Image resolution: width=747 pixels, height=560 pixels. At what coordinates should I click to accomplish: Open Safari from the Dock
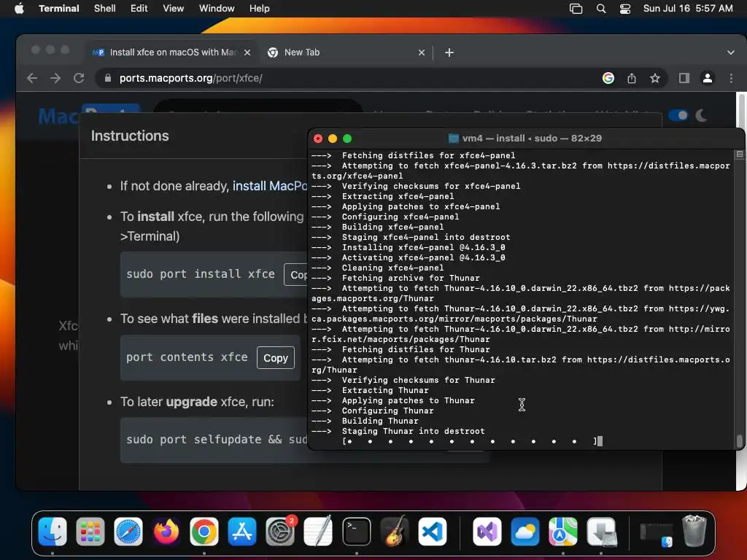(x=128, y=532)
